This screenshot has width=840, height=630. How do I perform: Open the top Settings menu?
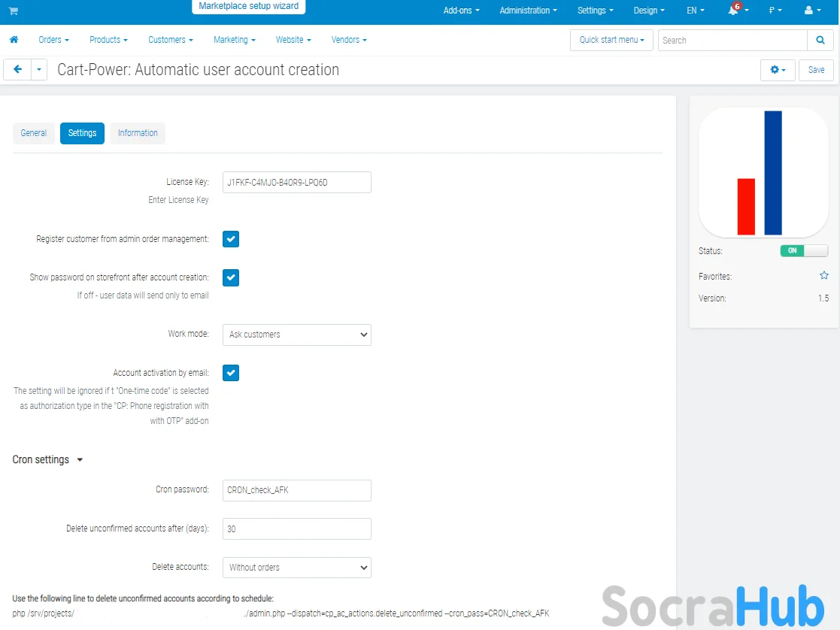[x=595, y=11]
